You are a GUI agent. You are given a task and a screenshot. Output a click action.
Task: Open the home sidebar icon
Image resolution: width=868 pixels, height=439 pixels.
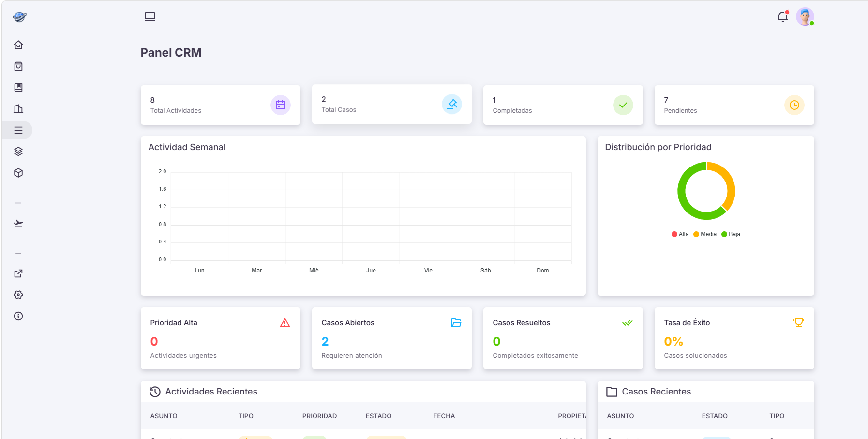pyautogui.click(x=18, y=45)
